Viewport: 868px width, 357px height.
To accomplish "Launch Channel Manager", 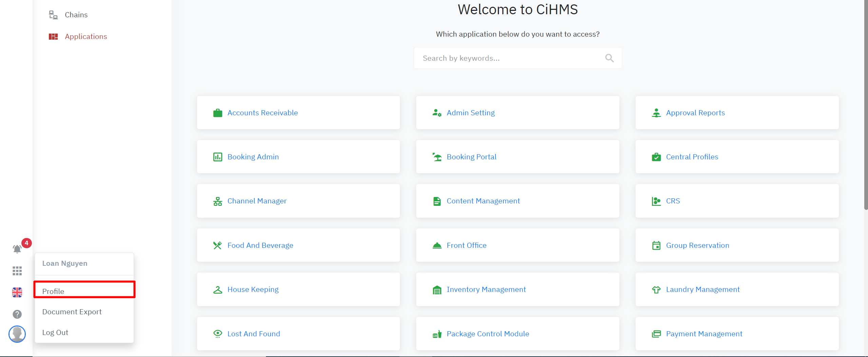I will (x=298, y=201).
